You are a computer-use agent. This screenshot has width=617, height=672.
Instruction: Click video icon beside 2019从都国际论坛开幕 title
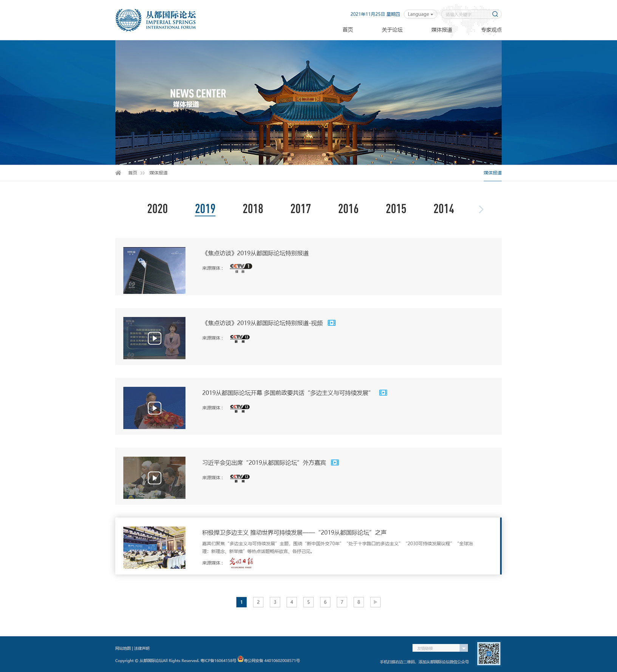coord(383,393)
